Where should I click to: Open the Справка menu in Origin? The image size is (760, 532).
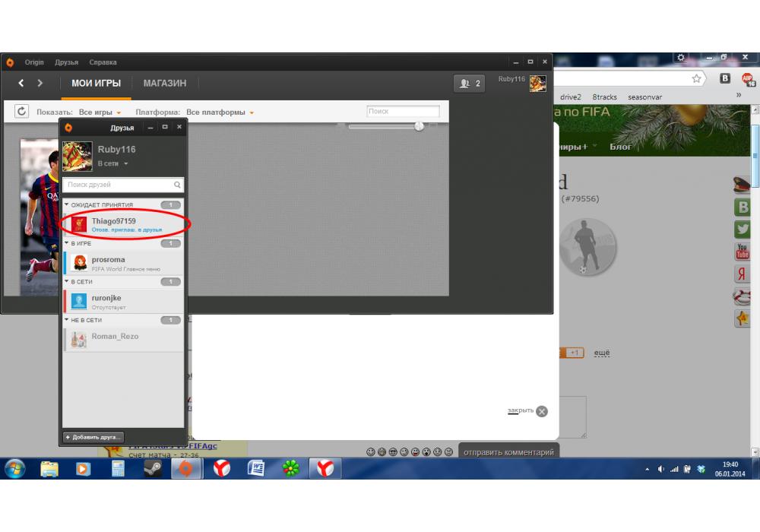(x=103, y=62)
